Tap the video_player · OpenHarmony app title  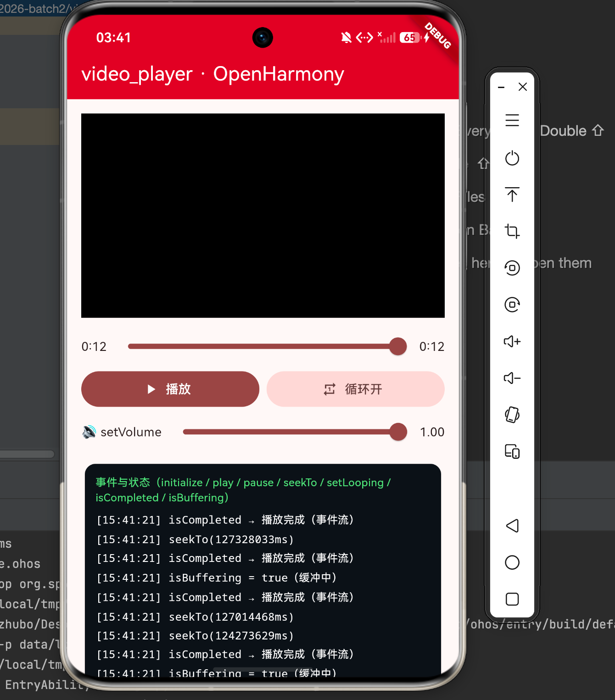(x=212, y=74)
